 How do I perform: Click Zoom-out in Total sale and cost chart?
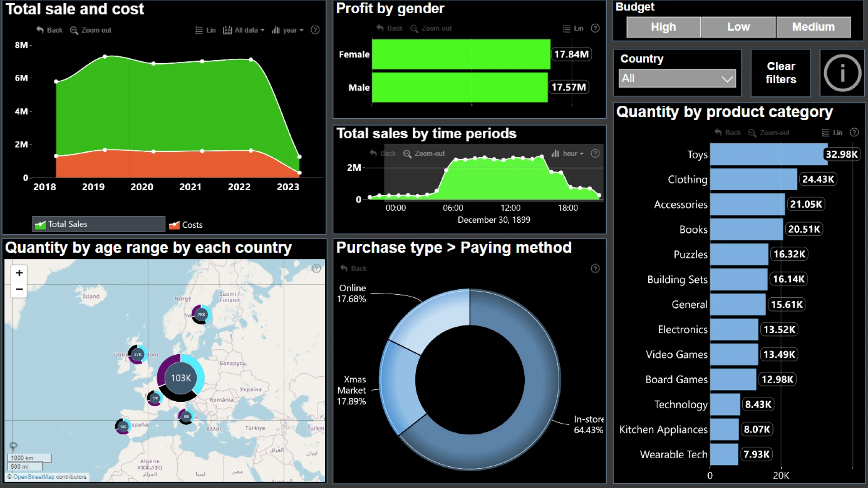click(90, 30)
